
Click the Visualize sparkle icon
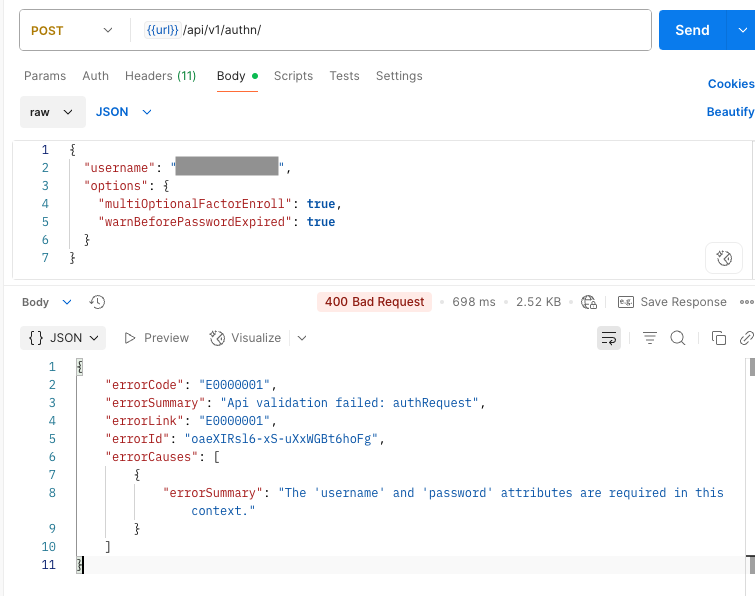click(x=217, y=338)
